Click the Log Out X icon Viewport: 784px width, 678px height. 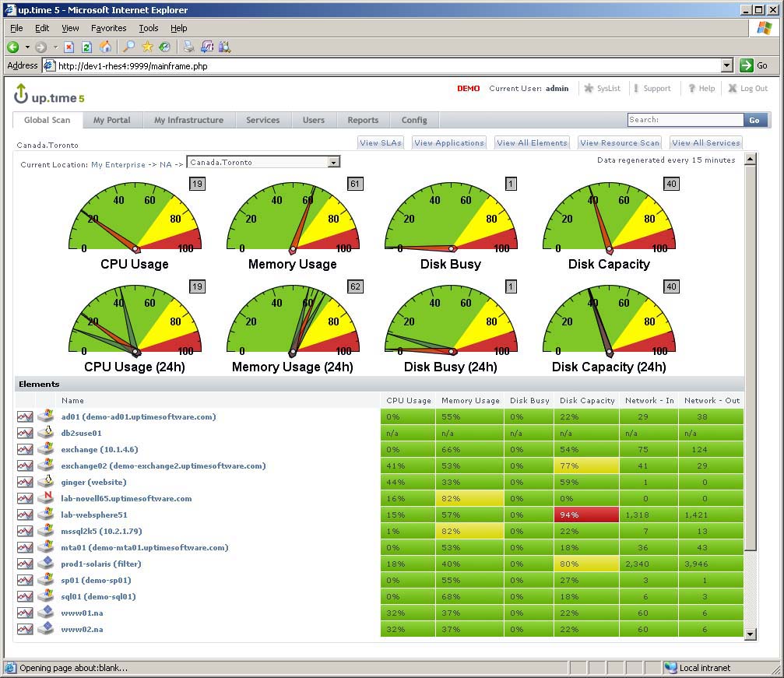[x=733, y=88]
